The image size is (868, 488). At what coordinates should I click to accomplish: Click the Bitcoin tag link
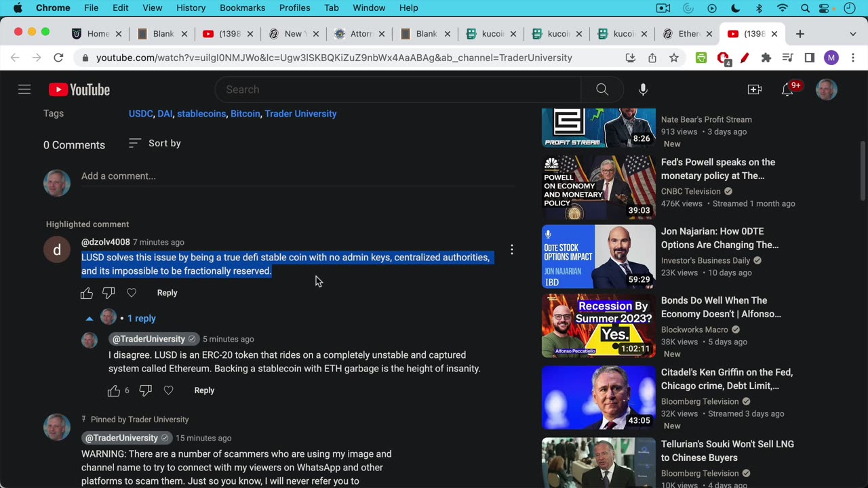coord(245,113)
